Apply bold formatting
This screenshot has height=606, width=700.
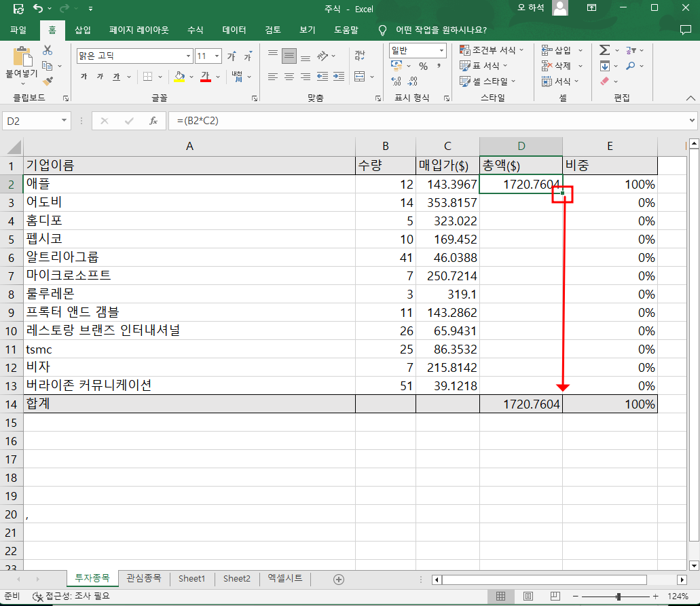84,77
